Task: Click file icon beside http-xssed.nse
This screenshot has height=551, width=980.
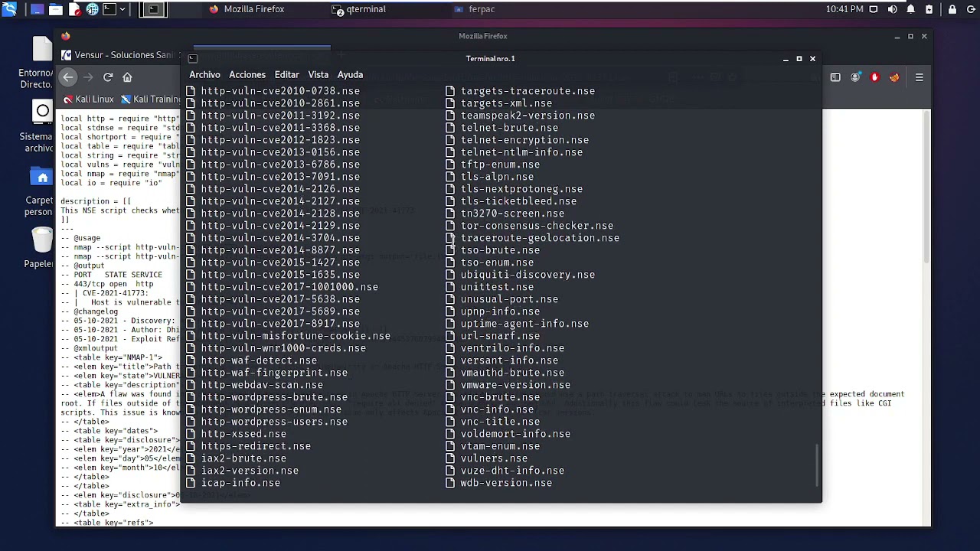Action: pos(191,434)
